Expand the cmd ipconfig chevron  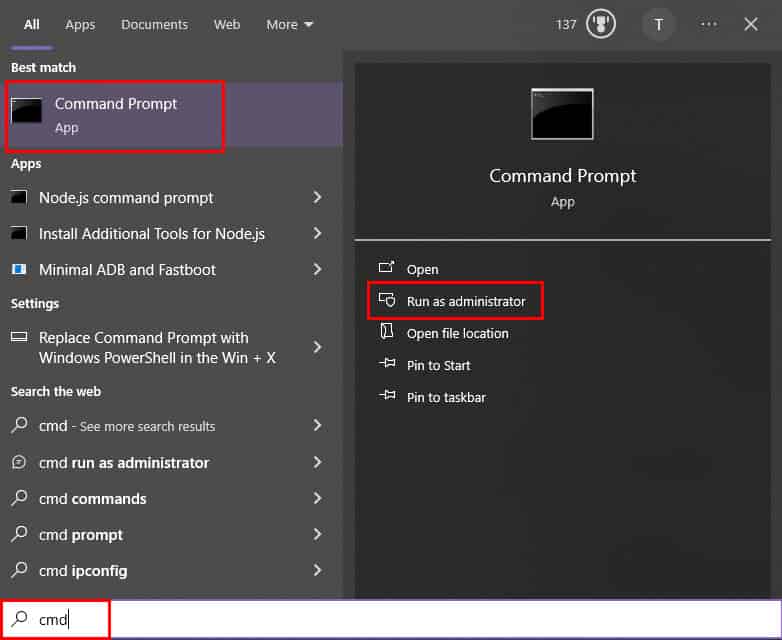(317, 570)
